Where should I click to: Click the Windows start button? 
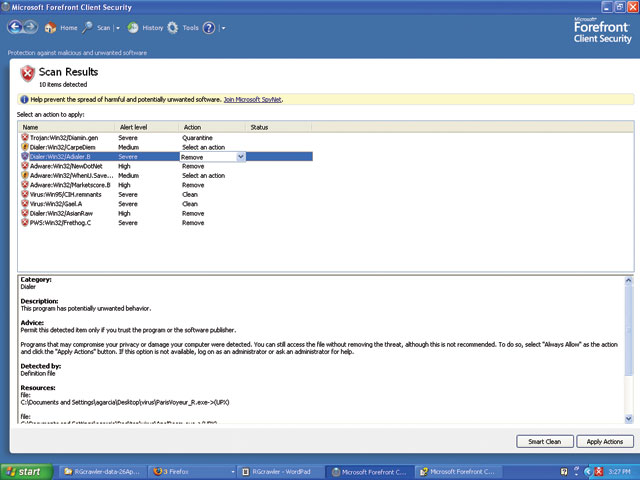click(27, 471)
